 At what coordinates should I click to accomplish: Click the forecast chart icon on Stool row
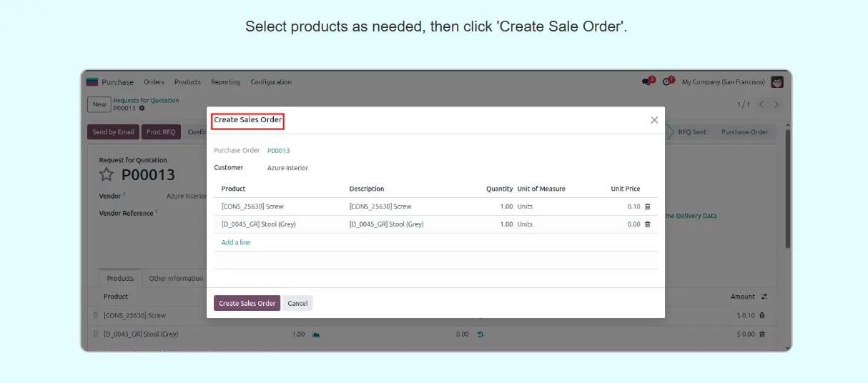(x=316, y=334)
